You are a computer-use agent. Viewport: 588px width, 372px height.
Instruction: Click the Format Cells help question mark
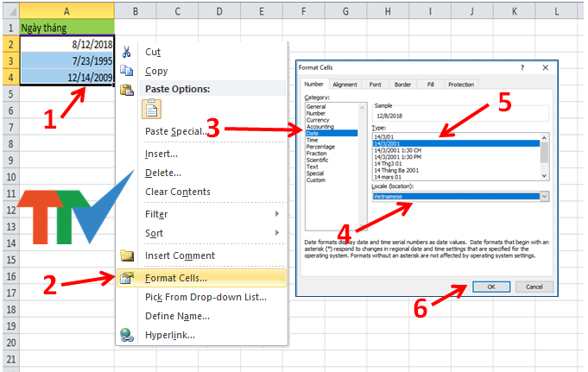(x=522, y=67)
